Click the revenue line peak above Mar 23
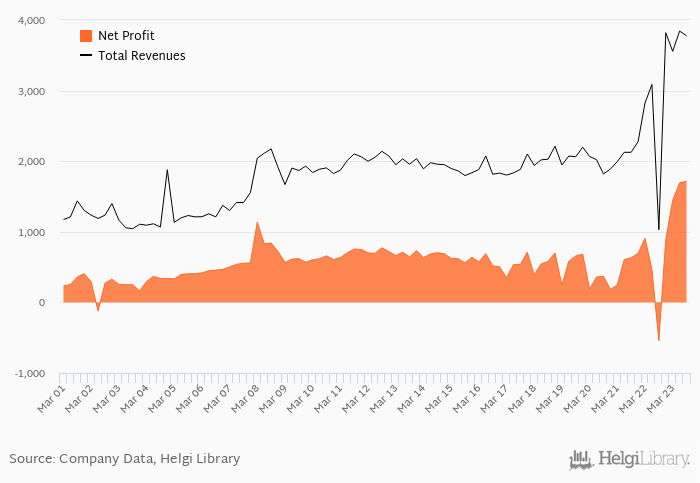The height and width of the screenshot is (483, 700). point(680,32)
